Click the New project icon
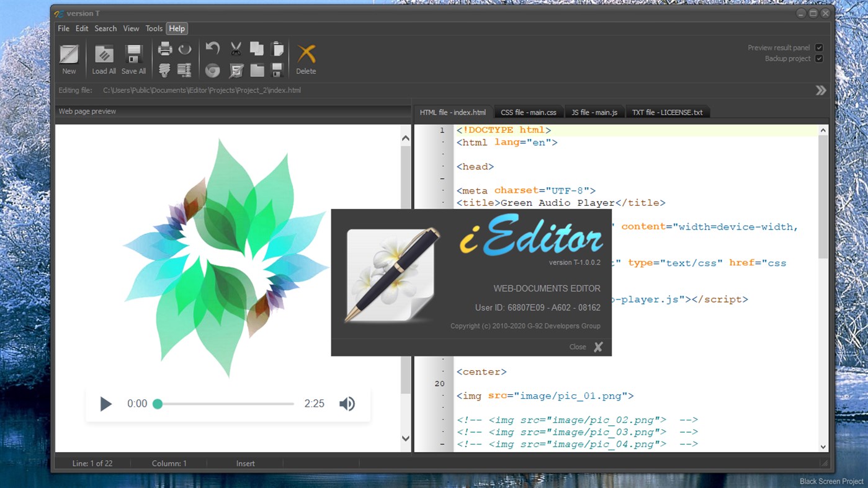Viewport: 868px width, 488px height. pyautogui.click(x=69, y=55)
